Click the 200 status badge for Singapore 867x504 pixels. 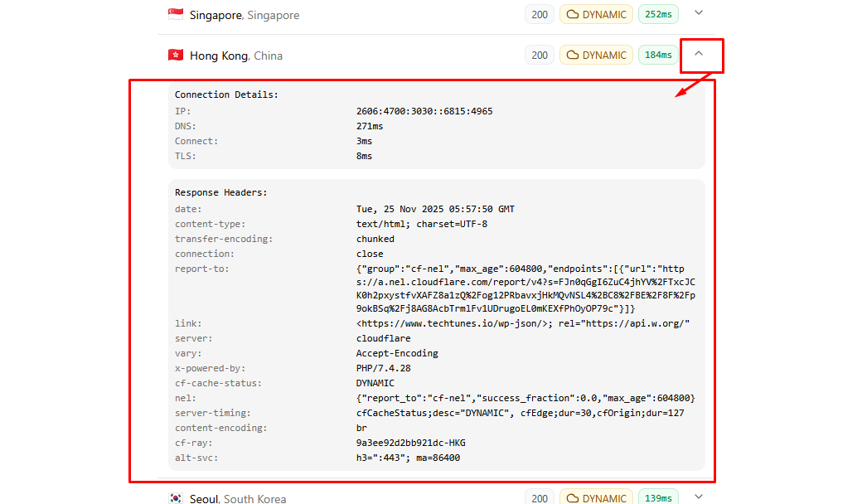tap(540, 14)
